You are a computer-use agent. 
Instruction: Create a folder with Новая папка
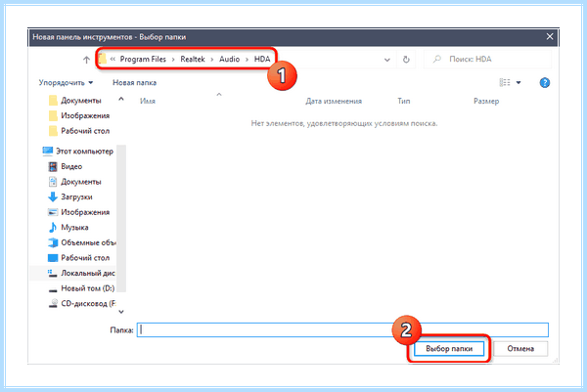click(x=134, y=83)
